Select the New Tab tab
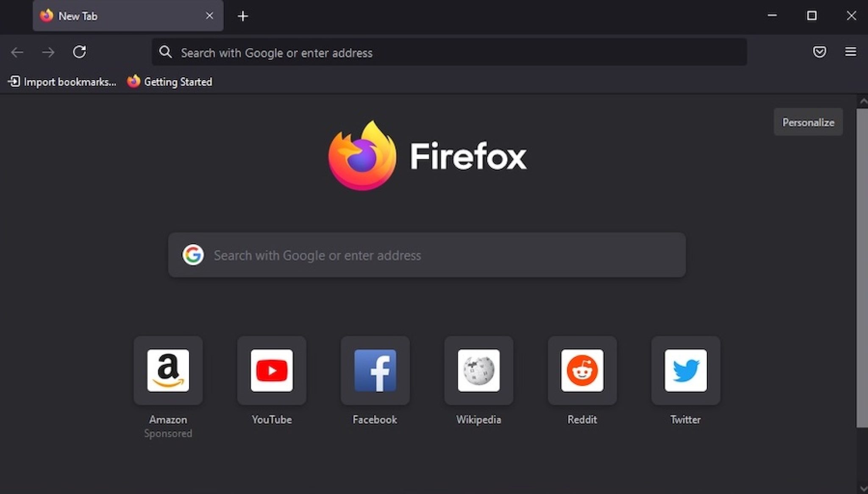The image size is (868, 494). (x=128, y=16)
